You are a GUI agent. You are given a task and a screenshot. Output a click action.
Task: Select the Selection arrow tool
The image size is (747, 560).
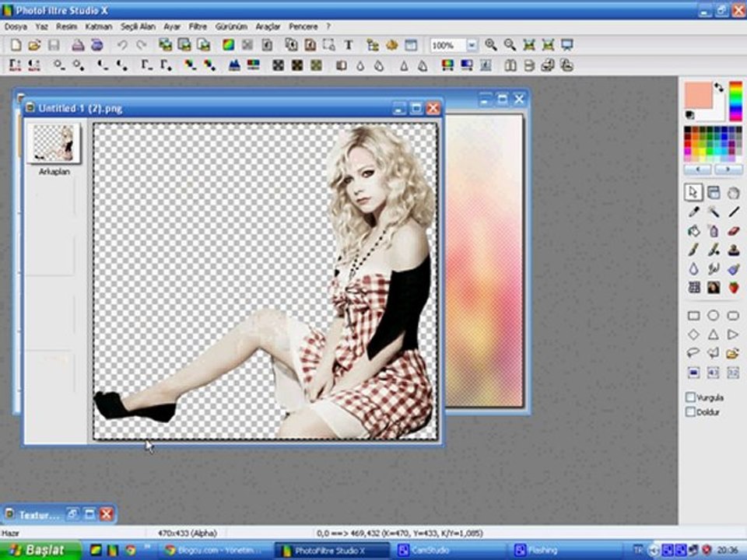point(693,192)
